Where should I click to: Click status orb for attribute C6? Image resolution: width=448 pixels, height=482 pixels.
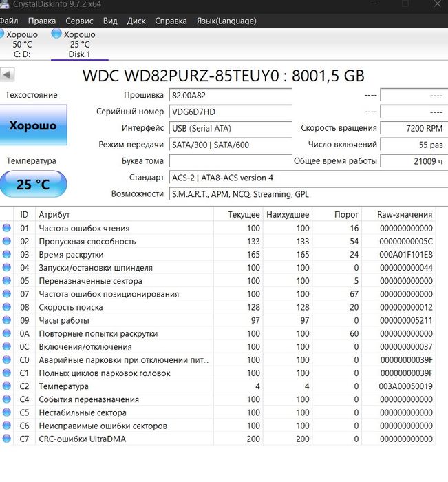pos(6,426)
